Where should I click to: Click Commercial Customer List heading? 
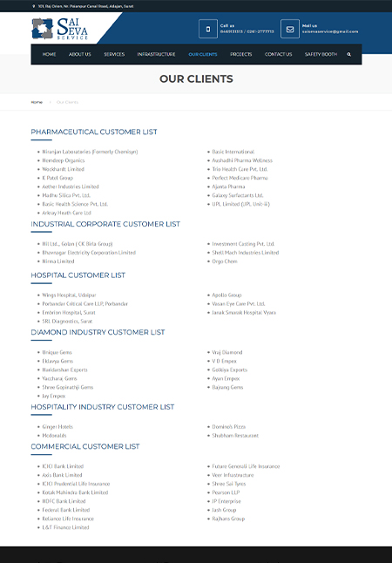85,446
